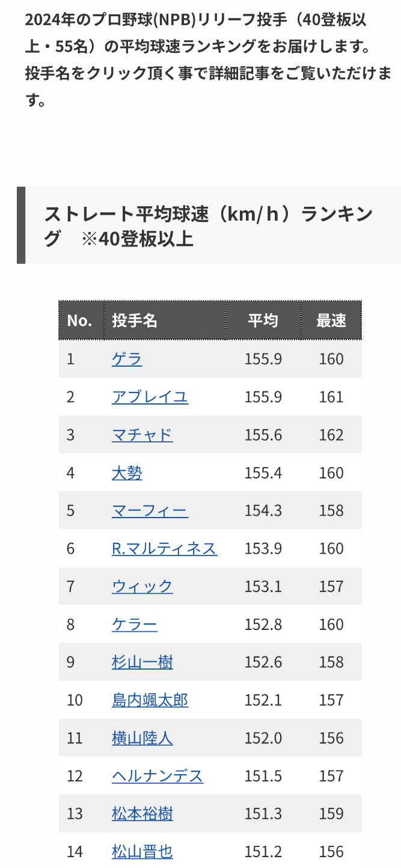Viewport: 401px width, 868px height.
Task: Click the 最速 column header
Action: coord(331,320)
